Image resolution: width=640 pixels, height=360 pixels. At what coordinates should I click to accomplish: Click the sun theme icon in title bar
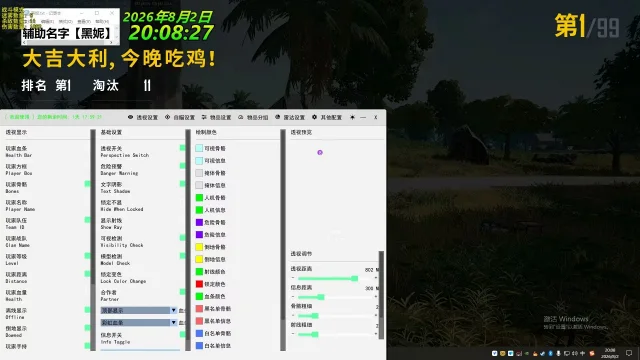tap(352, 117)
